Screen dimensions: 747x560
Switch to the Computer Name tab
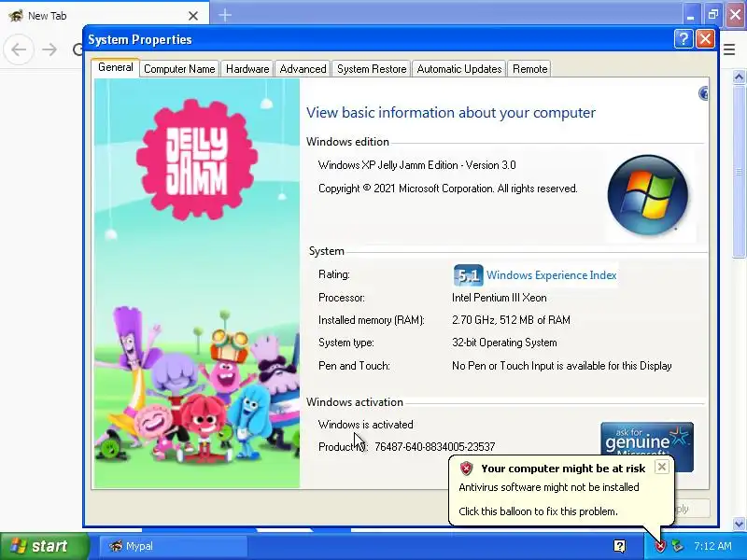[x=179, y=69]
